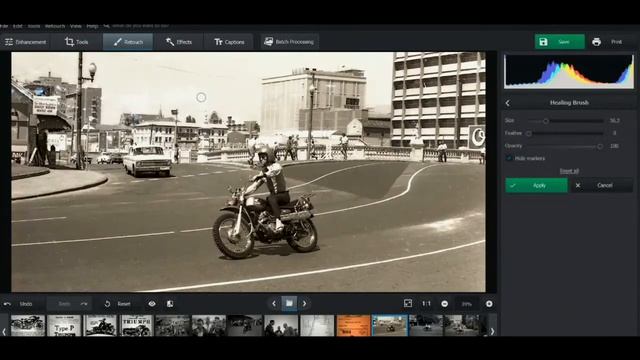Go to next photo with right chevron
The image size is (640, 360).
pyautogui.click(x=304, y=304)
